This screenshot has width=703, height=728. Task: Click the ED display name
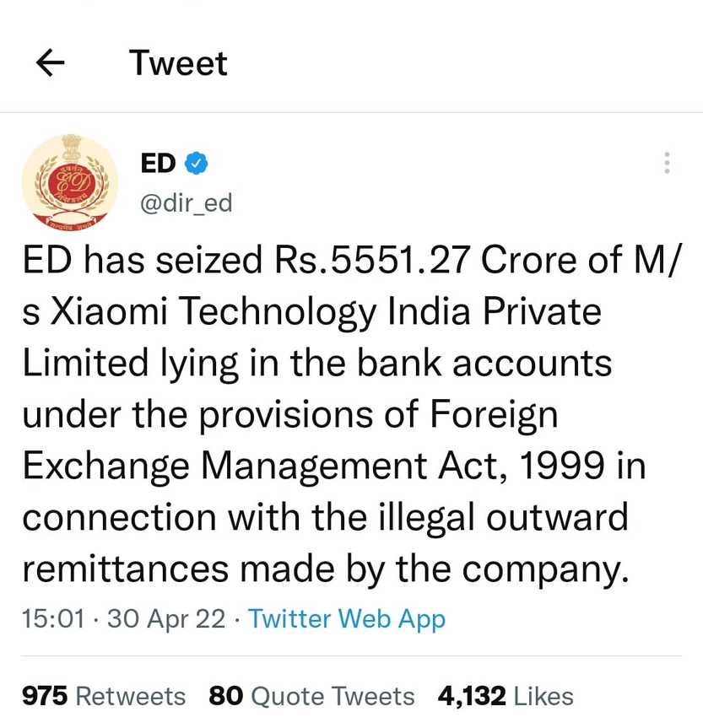(x=156, y=163)
